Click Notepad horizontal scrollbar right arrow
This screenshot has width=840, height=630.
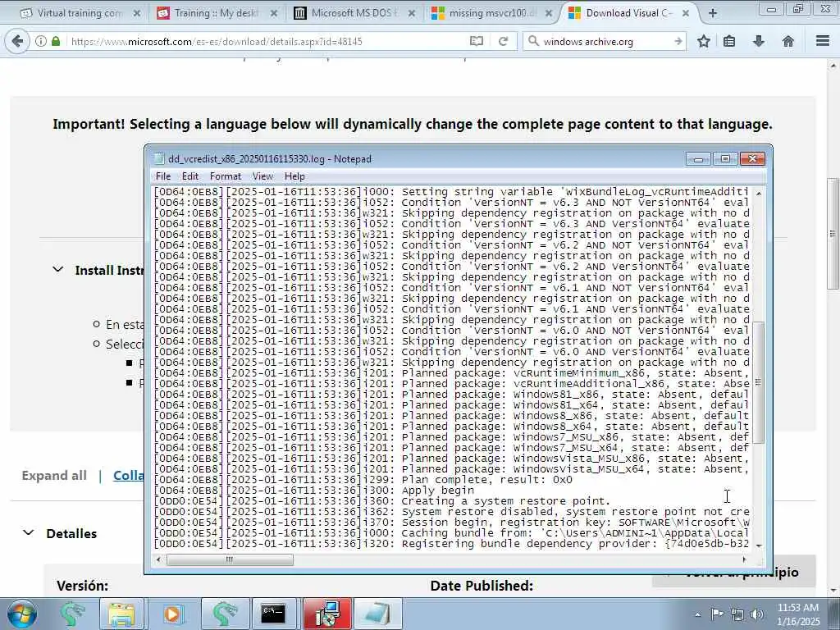(x=745, y=559)
